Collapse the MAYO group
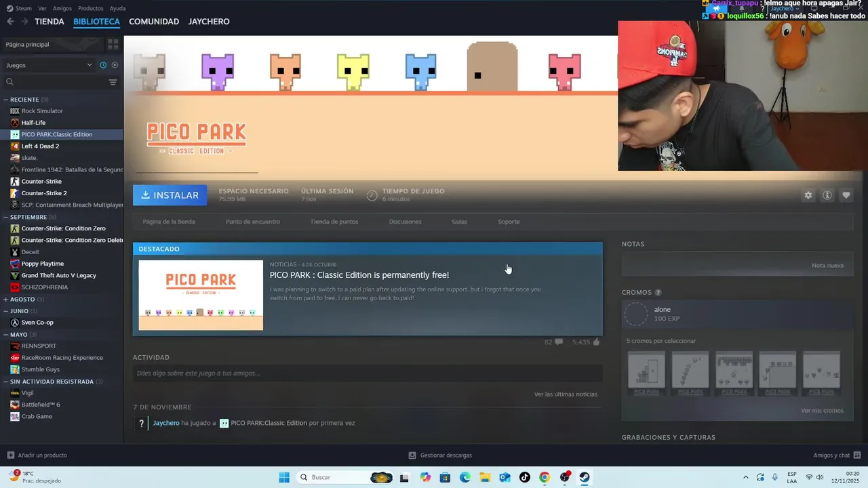Screen dimensions: 868x488 tap(6, 334)
